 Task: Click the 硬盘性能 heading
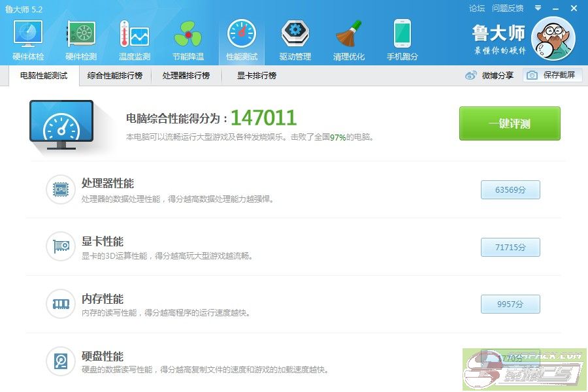(103, 356)
